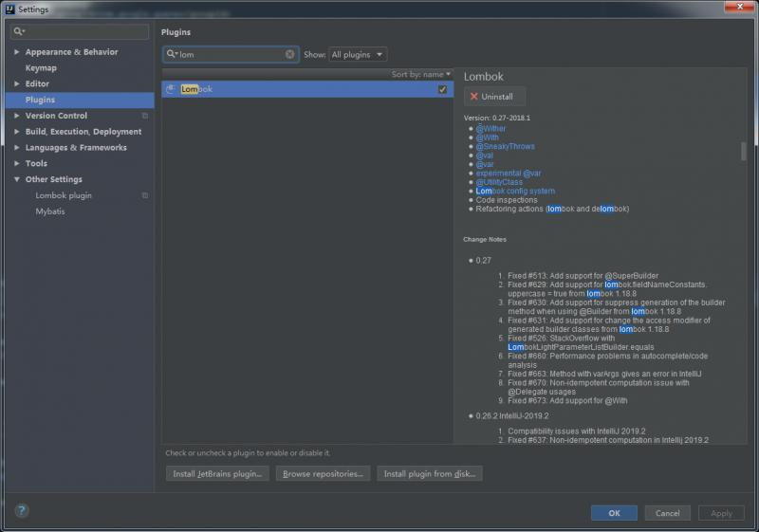Open the Lombok config system link

tap(515, 191)
